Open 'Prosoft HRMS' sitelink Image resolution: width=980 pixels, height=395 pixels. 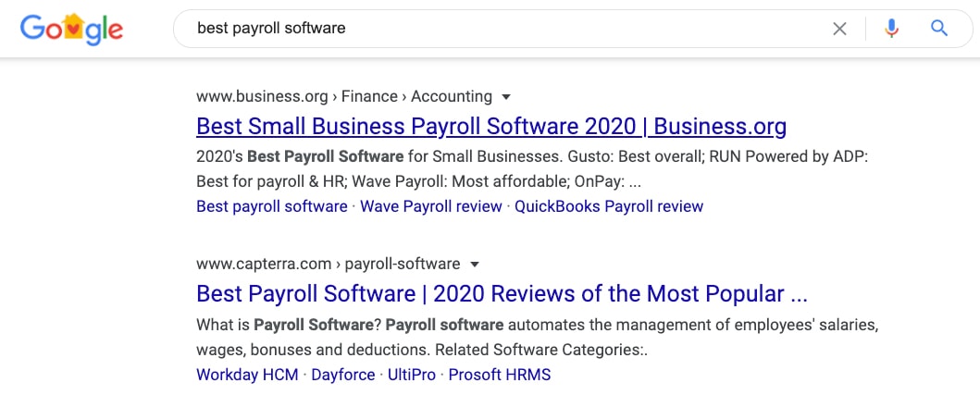500,375
